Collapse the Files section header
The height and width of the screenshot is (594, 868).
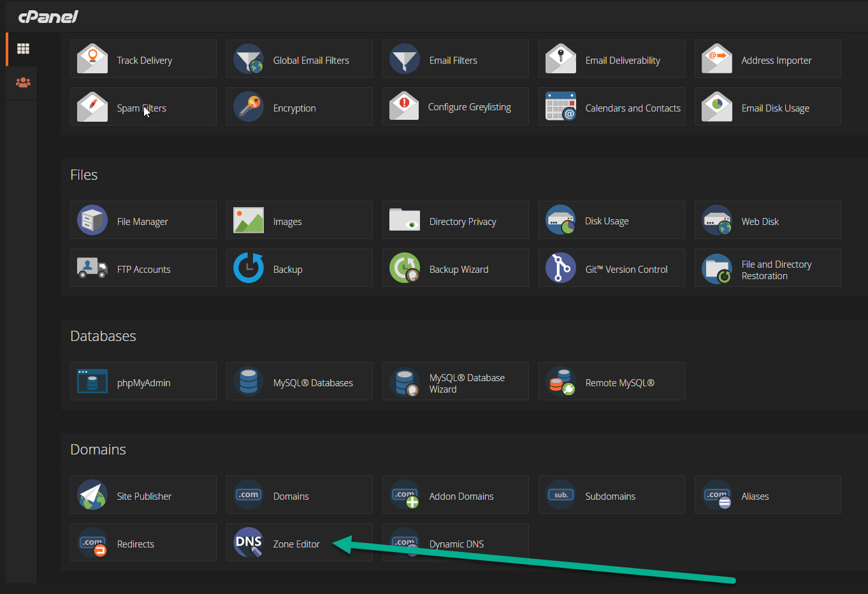coord(84,175)
